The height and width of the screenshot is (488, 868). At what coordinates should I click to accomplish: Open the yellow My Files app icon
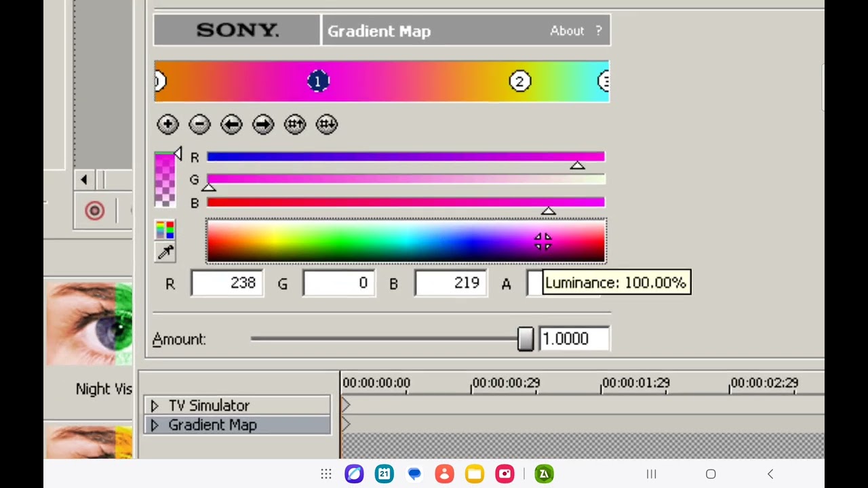[x=475, y=474]
